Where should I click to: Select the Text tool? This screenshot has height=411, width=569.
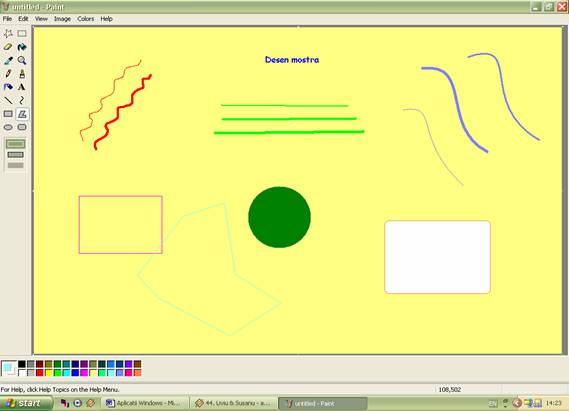pos(22,87)
